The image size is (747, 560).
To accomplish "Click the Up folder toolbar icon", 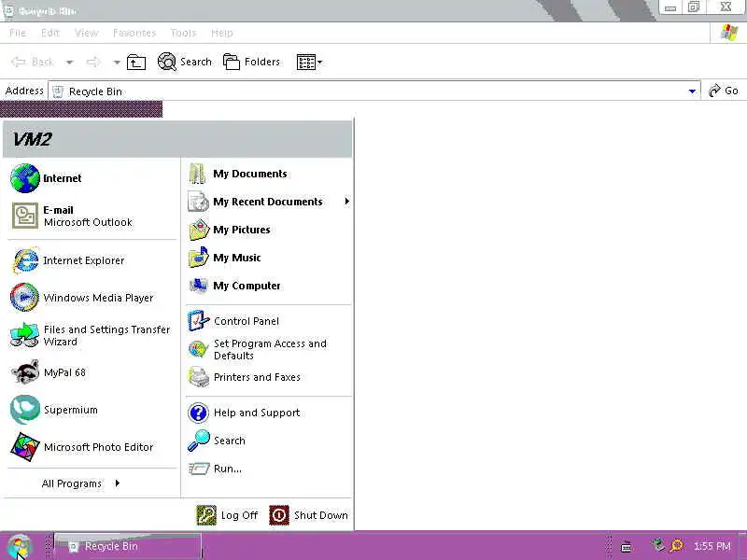I will tap(136, 62).
